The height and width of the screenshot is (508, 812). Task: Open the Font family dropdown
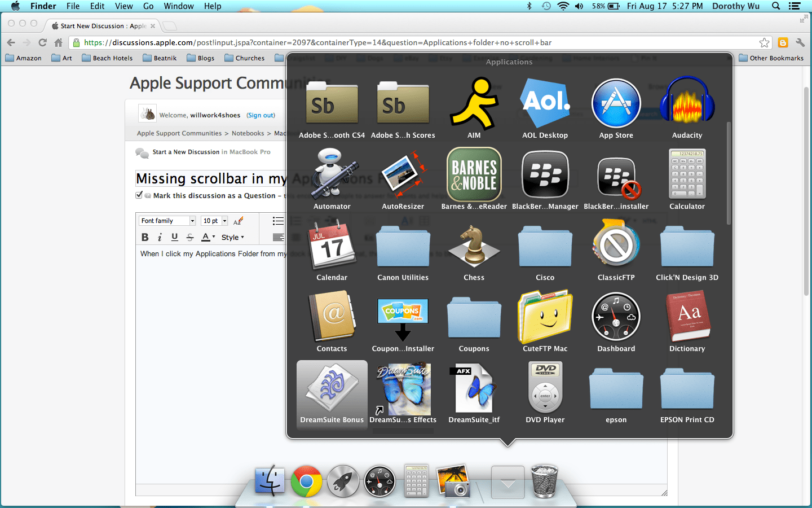(x=166, y=220)
